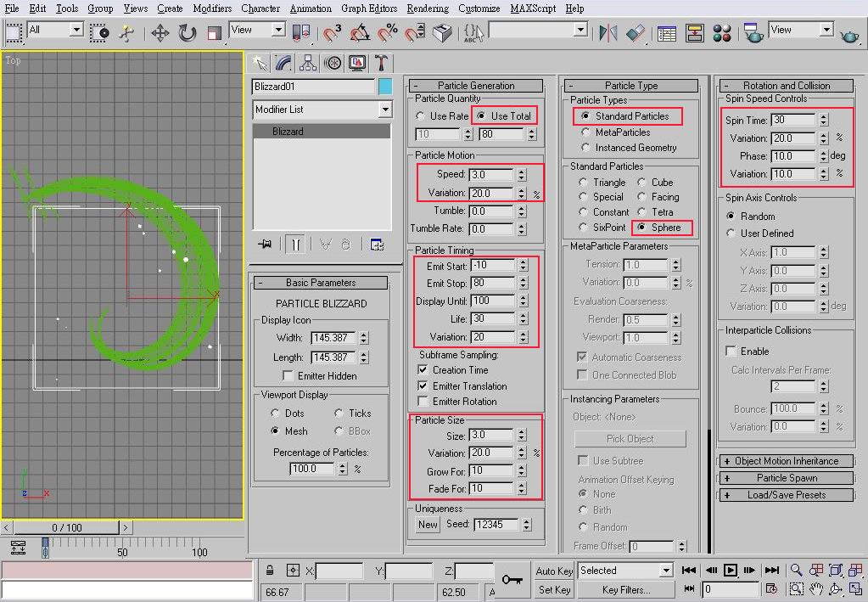Click Configure Modifier Sets icon
868x602 pixels.
377,245
